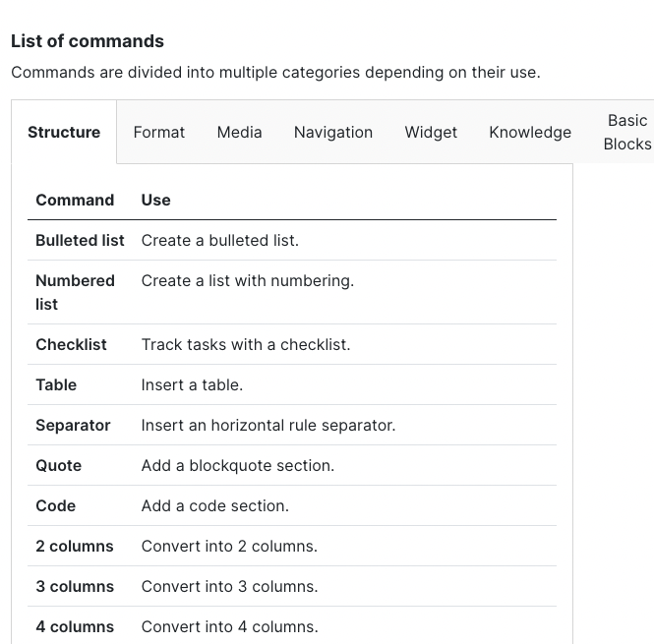Click the 3 columns command entry
The image size is (654, 644).
coord(75,586)
